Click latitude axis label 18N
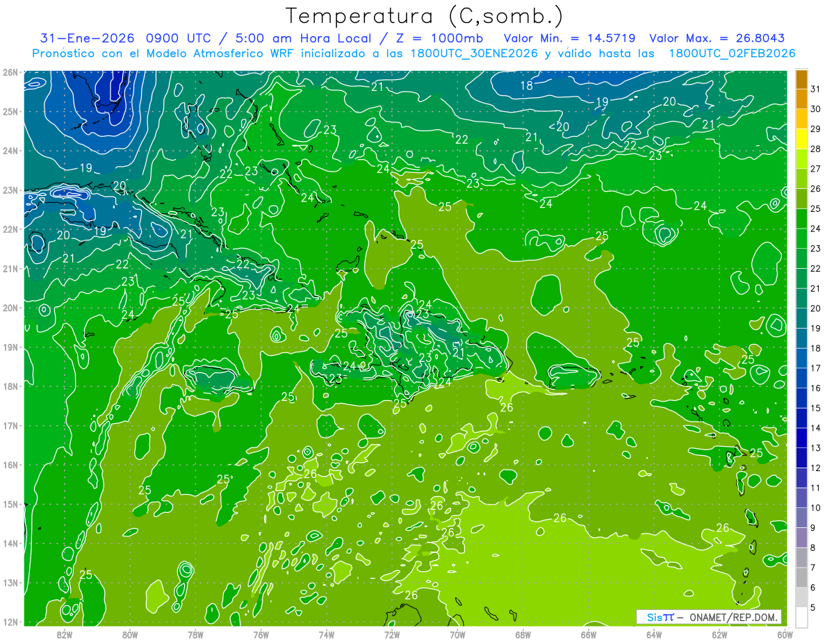Image resolution: width=834 pixels, height=644 pixels. (10, 386)
